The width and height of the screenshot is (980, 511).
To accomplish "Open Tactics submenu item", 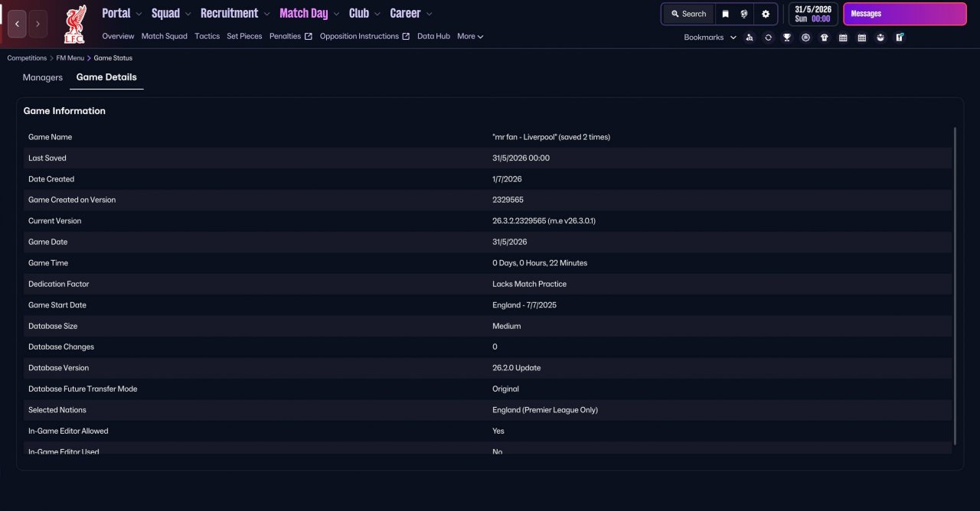I will (x=207, y=36).
